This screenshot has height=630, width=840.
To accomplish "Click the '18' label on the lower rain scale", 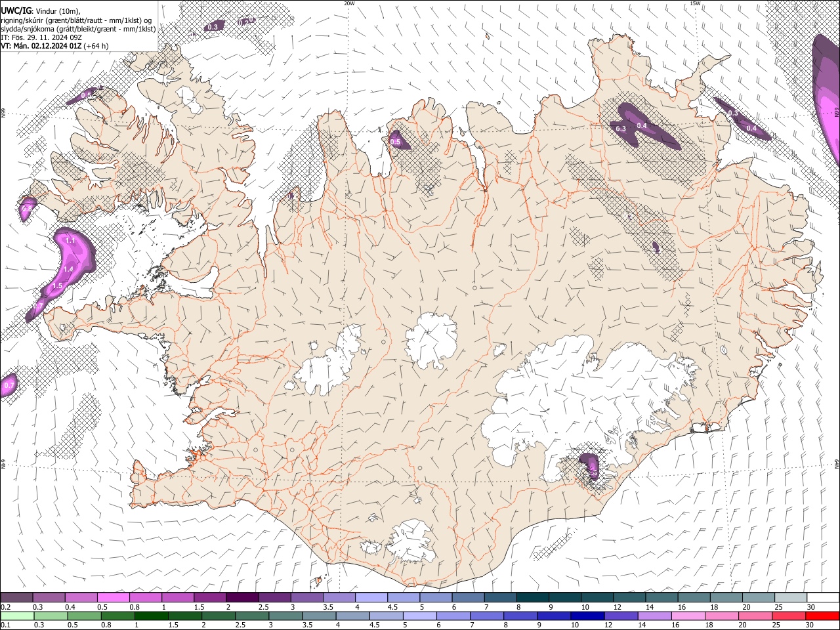I will tap(710, 625).
